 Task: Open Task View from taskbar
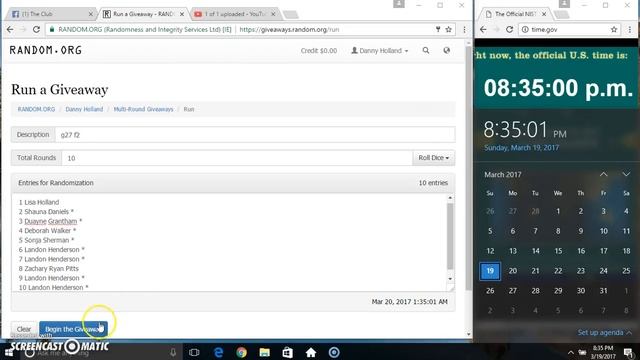point(194,352)
